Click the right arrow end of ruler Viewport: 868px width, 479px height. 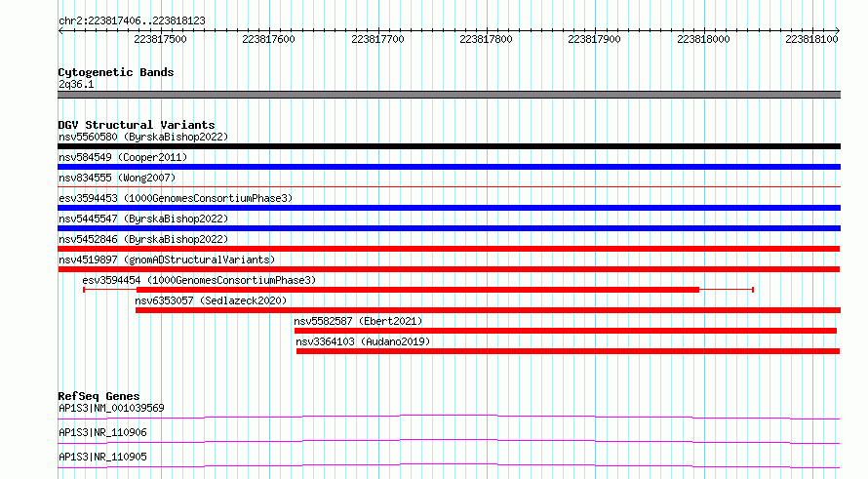click(837, 30)
